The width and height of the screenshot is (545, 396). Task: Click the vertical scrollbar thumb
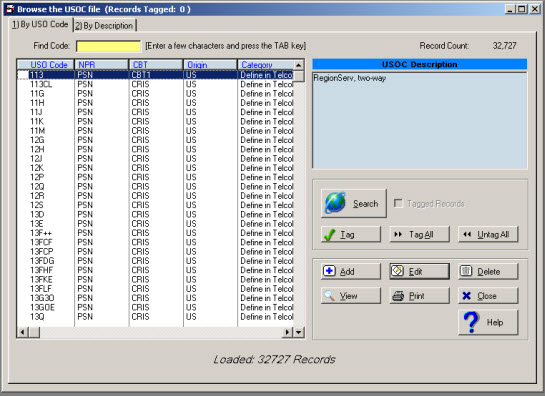point(299,75)
